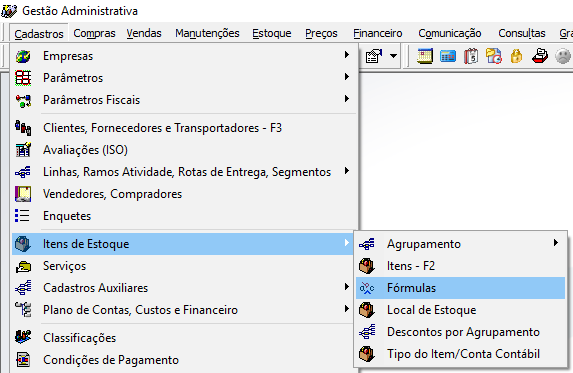Open the Vendas menu

click(x=144, y=33)
